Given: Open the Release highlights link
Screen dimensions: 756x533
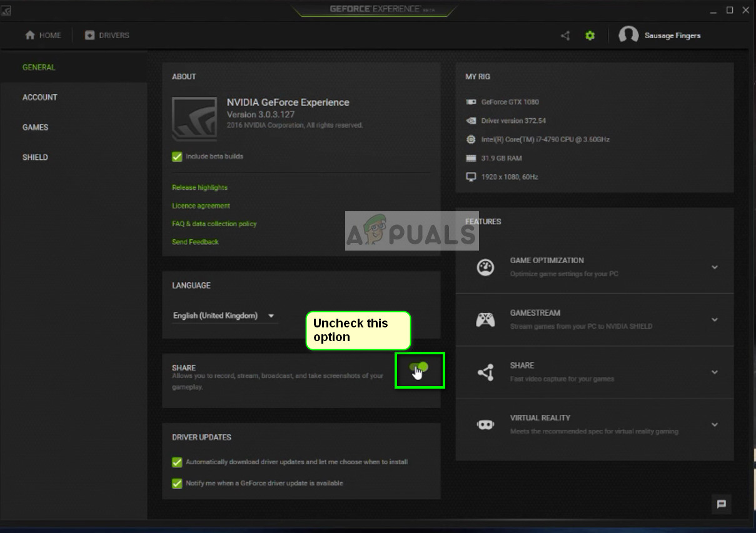Looking at the screenshot, I should (199, 187).
